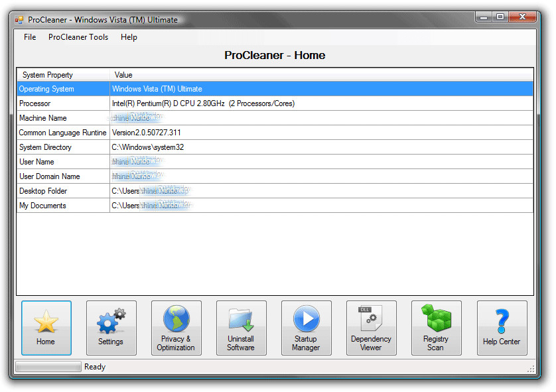Open the File menu
Image resolution: width=556 pixels, height=392 pixels.
pyautogui.click(x=30, y=37)
